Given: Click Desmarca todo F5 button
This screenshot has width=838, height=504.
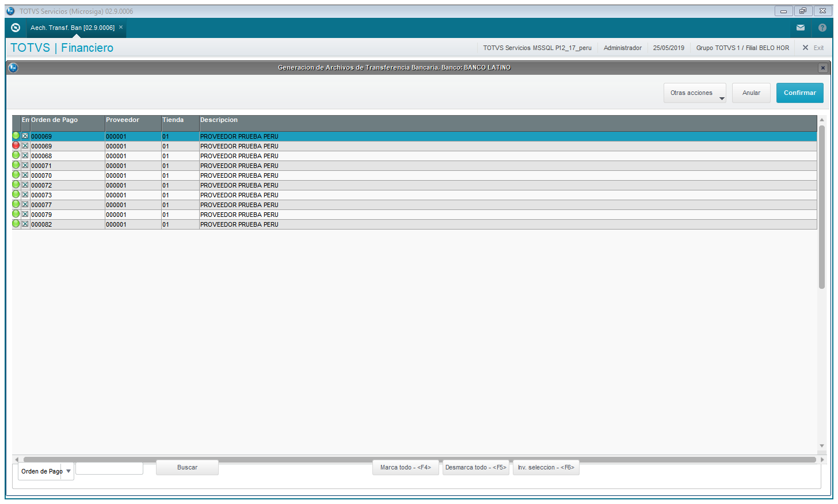Looking at the screenshot, I should point(476,467).
